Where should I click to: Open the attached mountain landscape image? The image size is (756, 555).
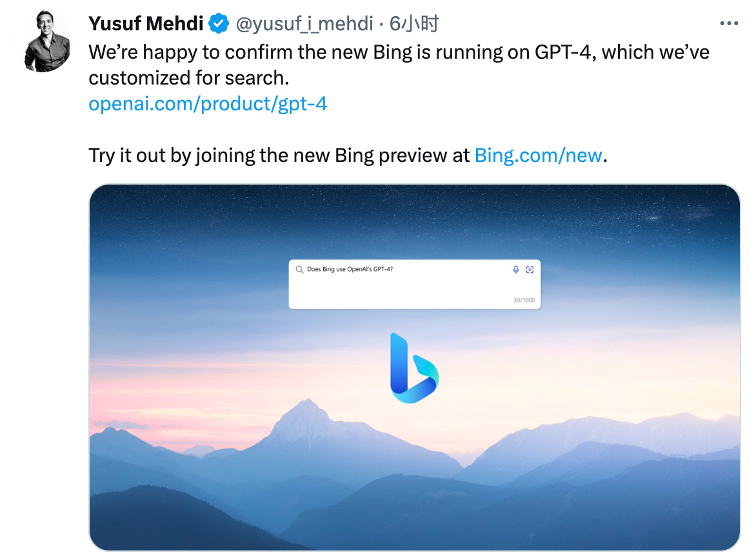click(x=414, y=452)
